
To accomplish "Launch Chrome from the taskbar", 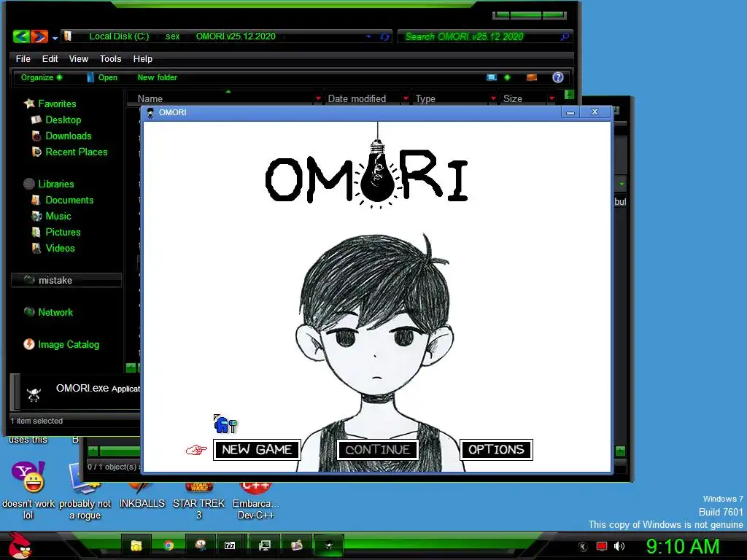I will pyautogui.click(x=169, y=545).
